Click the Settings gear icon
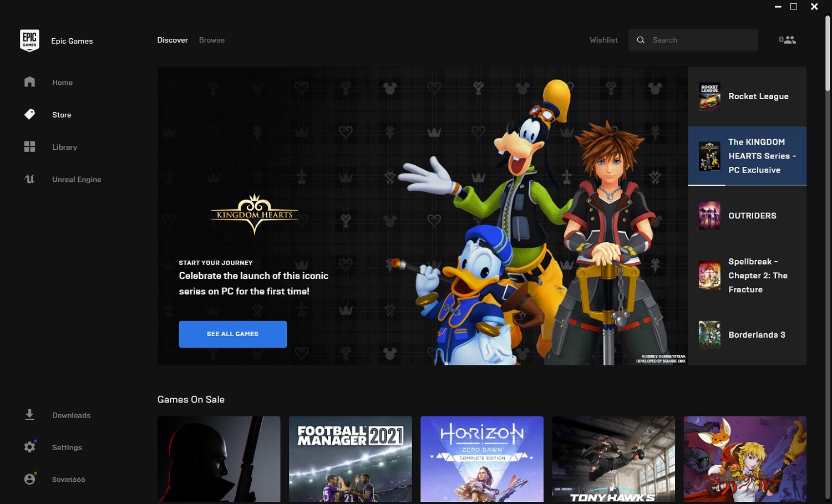832x504 pixels. 29,447
